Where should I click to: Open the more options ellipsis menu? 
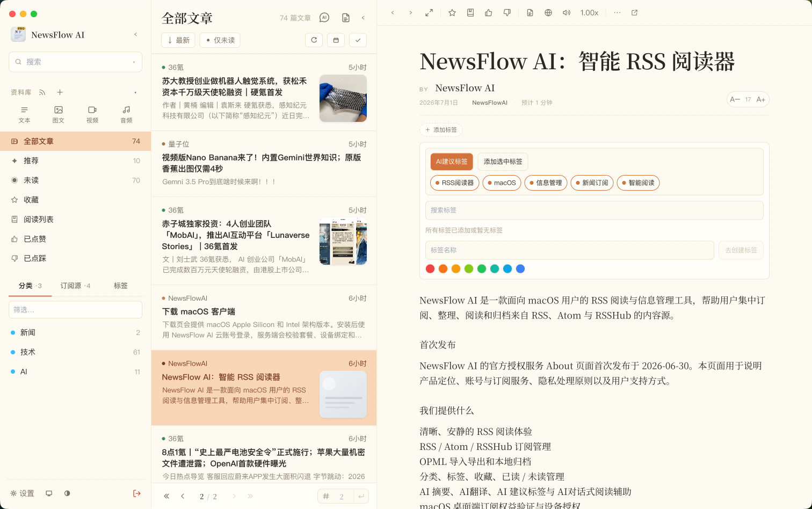pyautogui.click(x=617, y=13)
